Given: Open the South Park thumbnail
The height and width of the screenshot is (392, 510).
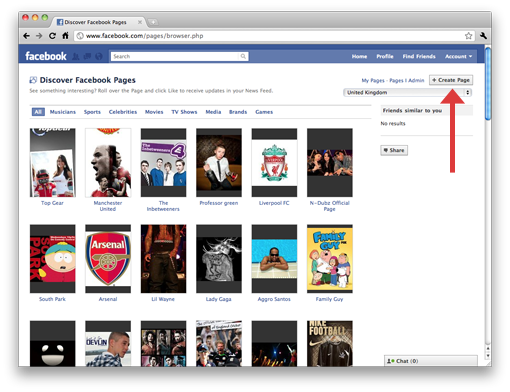Looking at the screenshot, I should 53,259.
